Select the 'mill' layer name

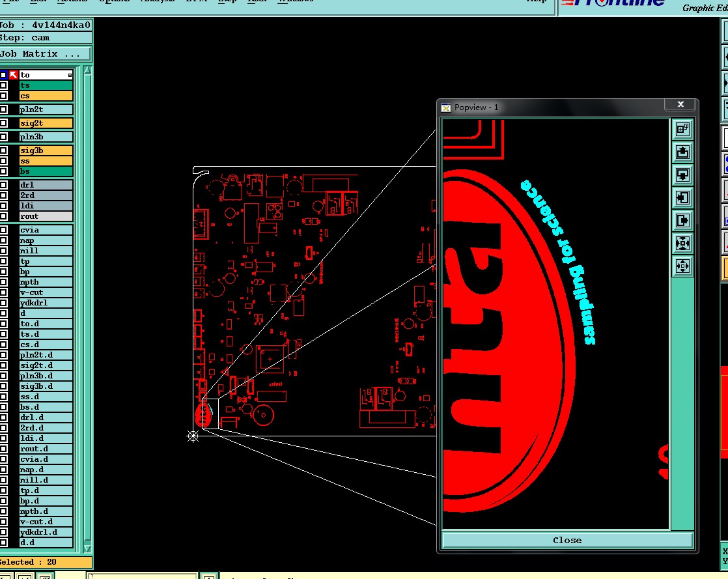point(46,251)
